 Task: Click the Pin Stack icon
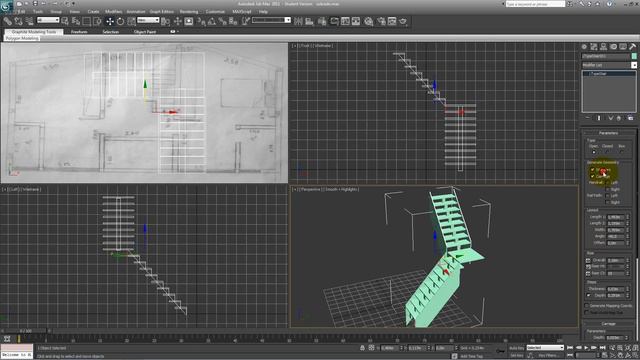(587, 118)
